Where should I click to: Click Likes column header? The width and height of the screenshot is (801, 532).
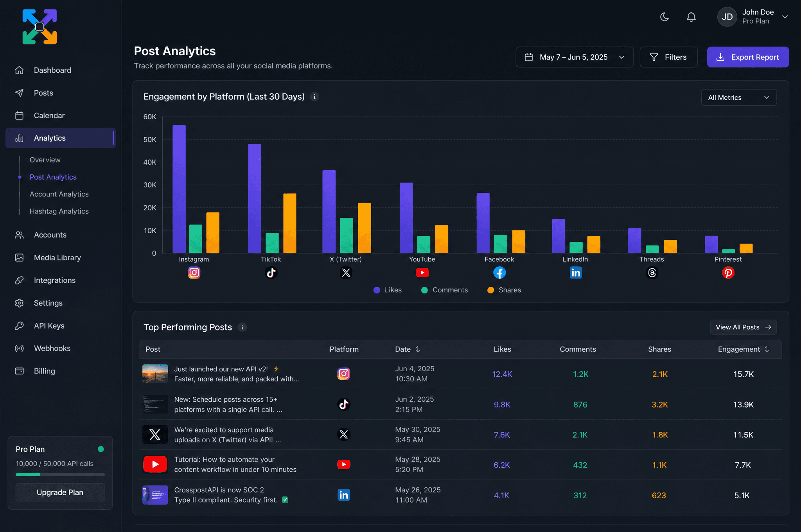tap(502, 349)
